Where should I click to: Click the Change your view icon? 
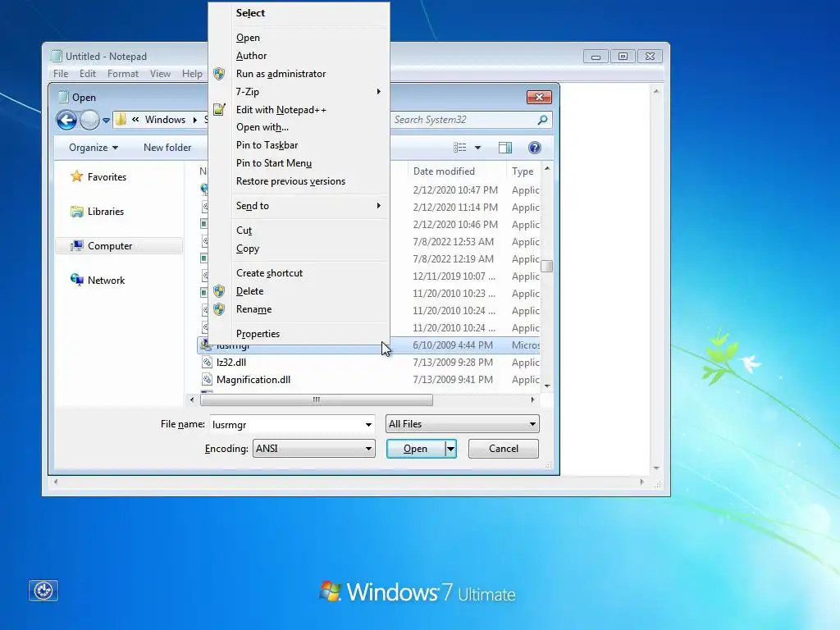point(459,148)
